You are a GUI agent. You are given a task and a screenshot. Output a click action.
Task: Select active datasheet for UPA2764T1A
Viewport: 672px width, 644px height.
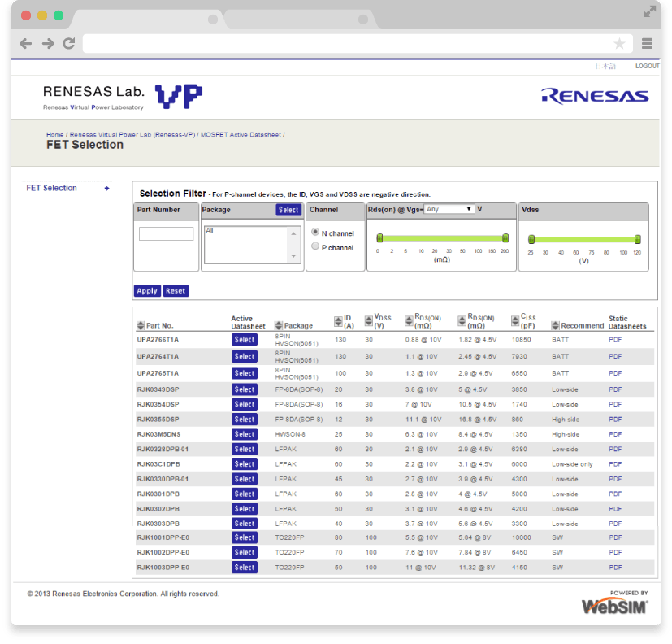[245, 356]
